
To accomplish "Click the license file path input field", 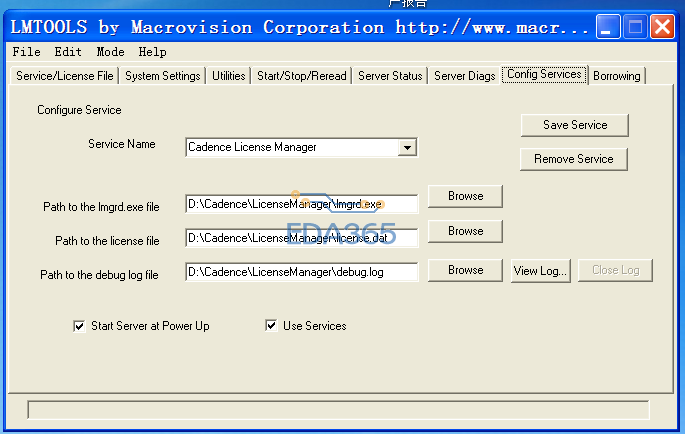I will click(301, 238).
